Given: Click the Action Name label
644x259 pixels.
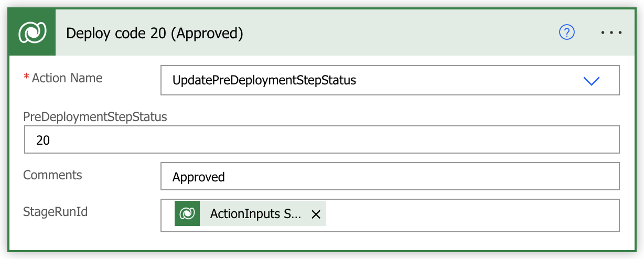Looking at the screenshot, I should tap(67, 78).
